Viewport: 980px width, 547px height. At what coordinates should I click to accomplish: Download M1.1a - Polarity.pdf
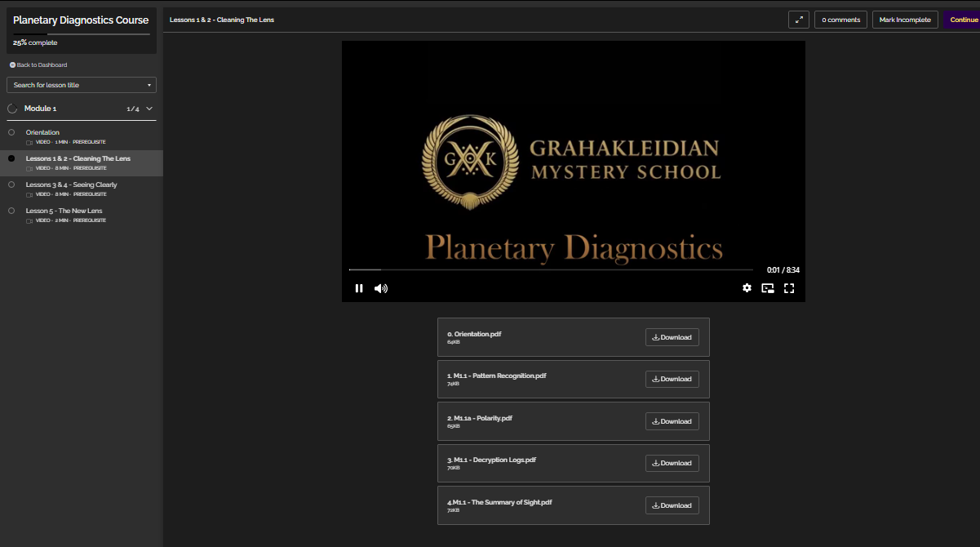coord(672,421)
